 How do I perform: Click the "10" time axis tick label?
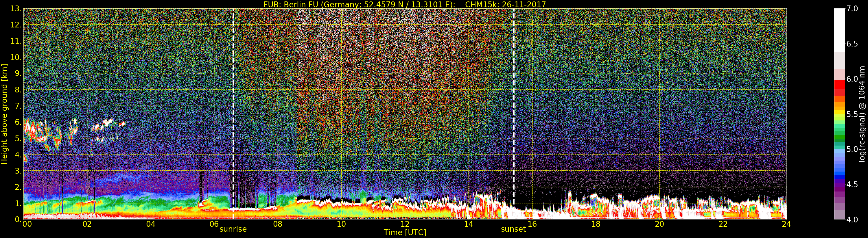(341, 224)
